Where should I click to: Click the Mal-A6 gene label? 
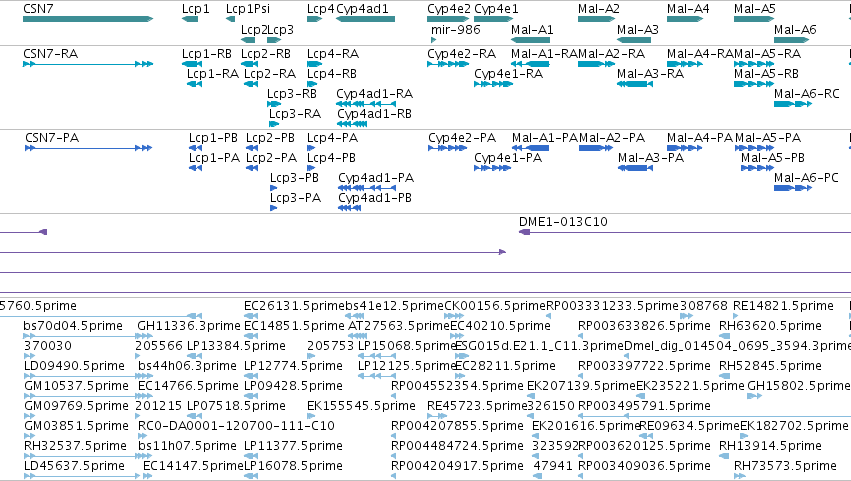[x=795, y=29]
